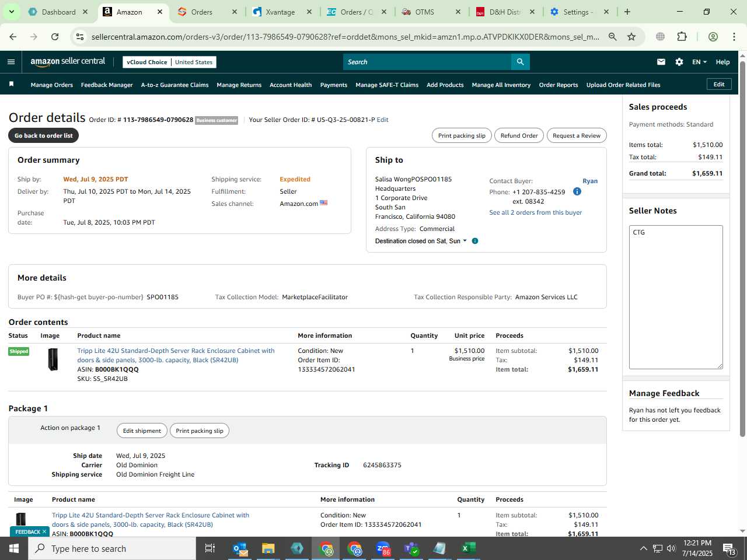Open the vCloud Choice United States account switcher
This screenshot has width=747, height=560.
170,62
